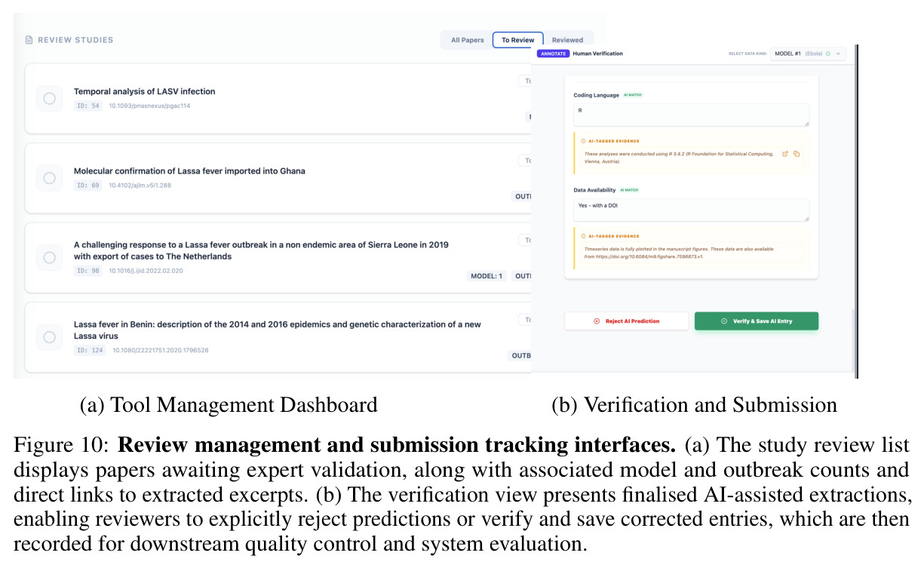Open external link icon for R evidence
Viewport: 924px width, 568px height.
(785, 154)
